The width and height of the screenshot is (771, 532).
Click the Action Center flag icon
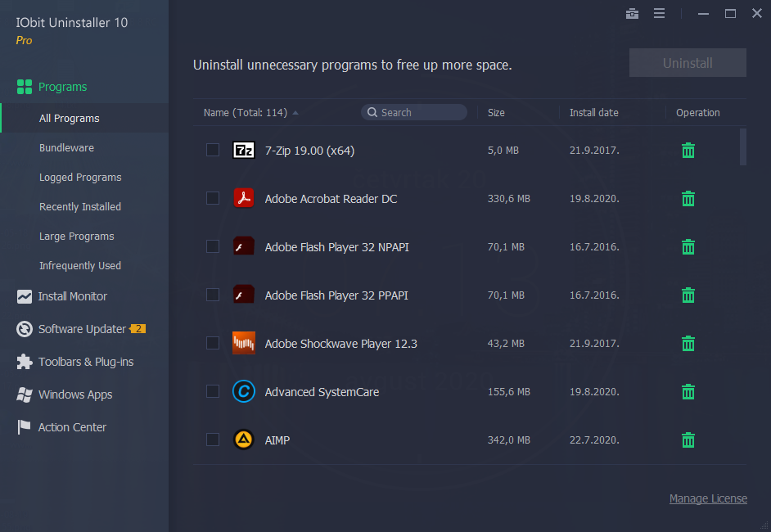click(x=24, y=427)
